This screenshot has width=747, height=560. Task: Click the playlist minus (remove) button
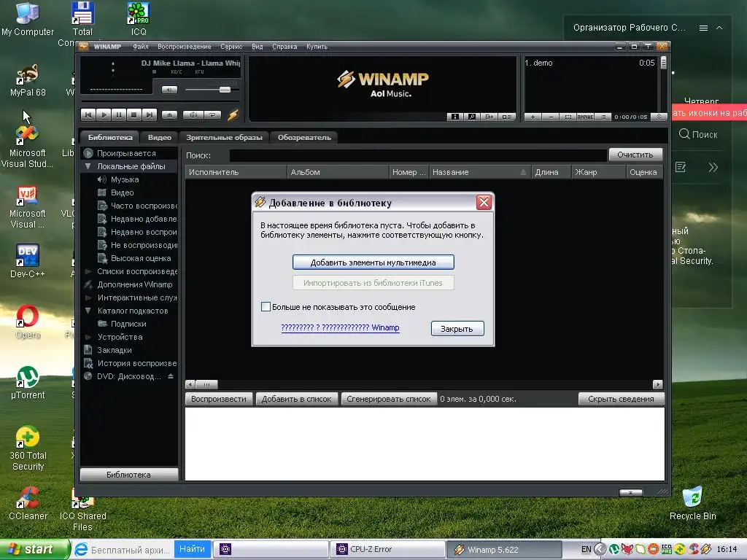(550, 117)
